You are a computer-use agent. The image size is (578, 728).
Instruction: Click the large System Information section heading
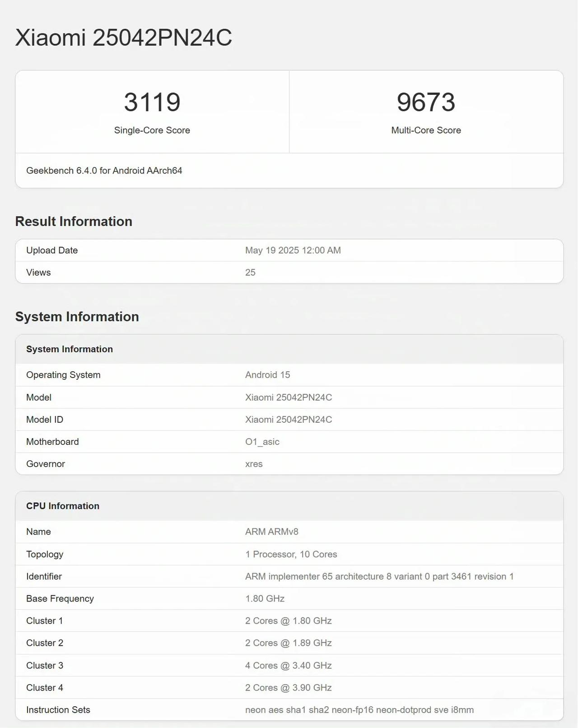point(77,317)
